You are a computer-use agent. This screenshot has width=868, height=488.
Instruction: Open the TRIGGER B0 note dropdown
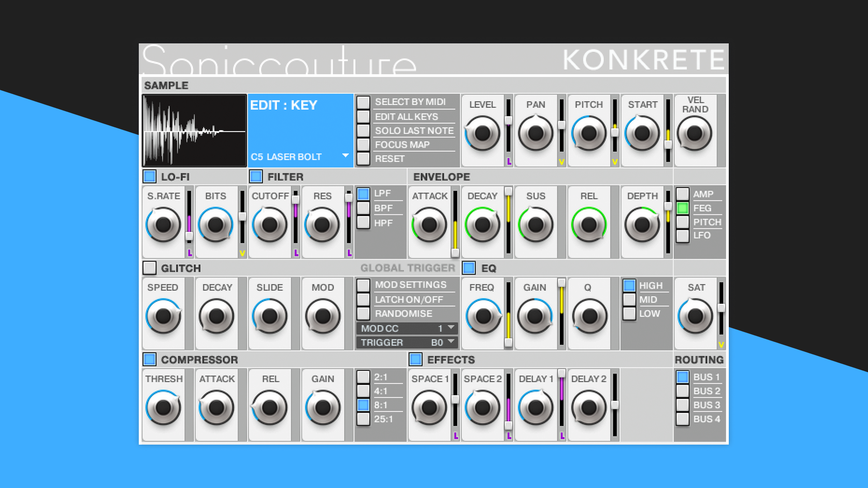406,343
